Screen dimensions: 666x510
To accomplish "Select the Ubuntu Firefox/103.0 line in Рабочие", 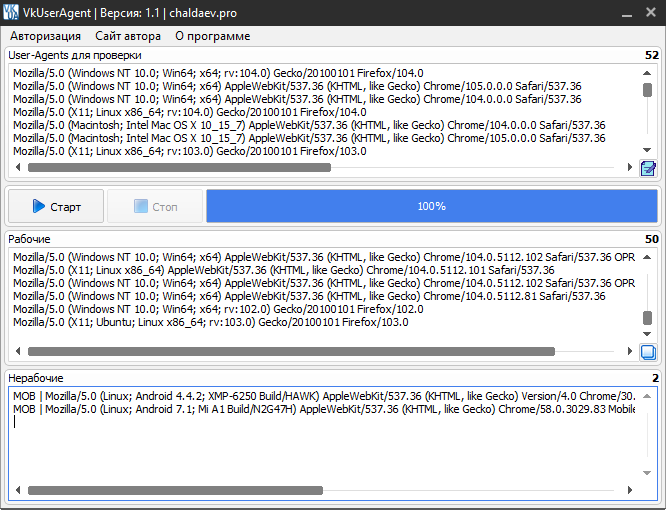I will (210, 322).
